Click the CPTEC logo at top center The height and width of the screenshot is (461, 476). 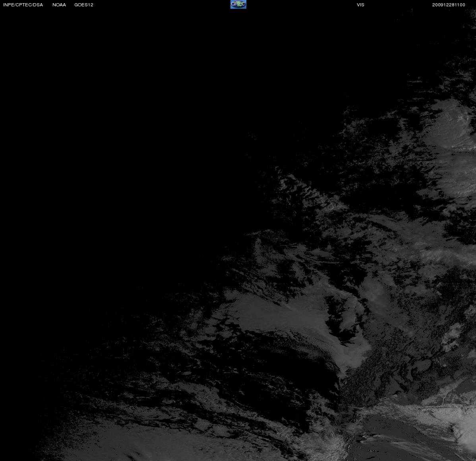tap(238, 4)
